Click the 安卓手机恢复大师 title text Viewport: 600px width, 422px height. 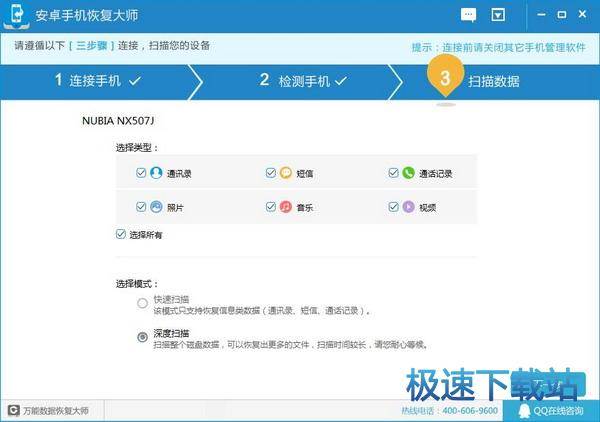click(87, 16)
